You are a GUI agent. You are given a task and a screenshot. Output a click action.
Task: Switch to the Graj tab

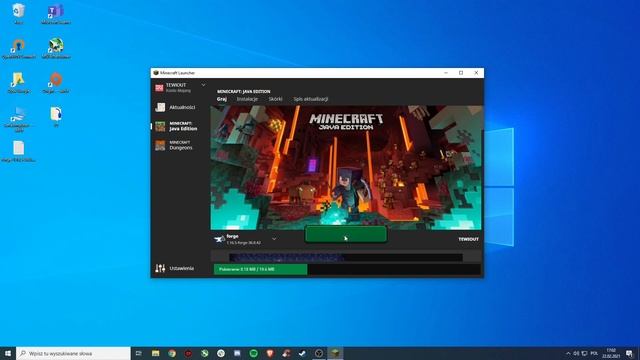(x=222, y=99)
